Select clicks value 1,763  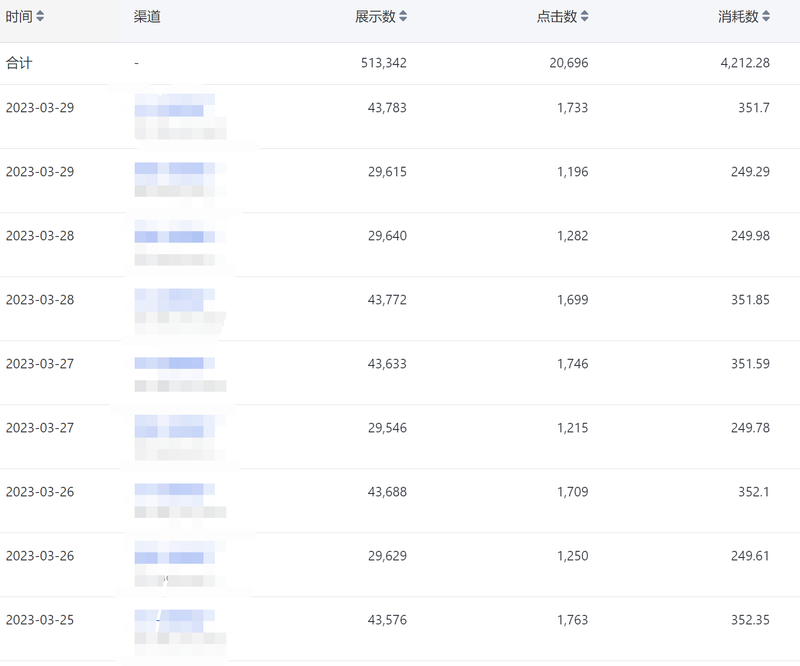tap(572, 620)
